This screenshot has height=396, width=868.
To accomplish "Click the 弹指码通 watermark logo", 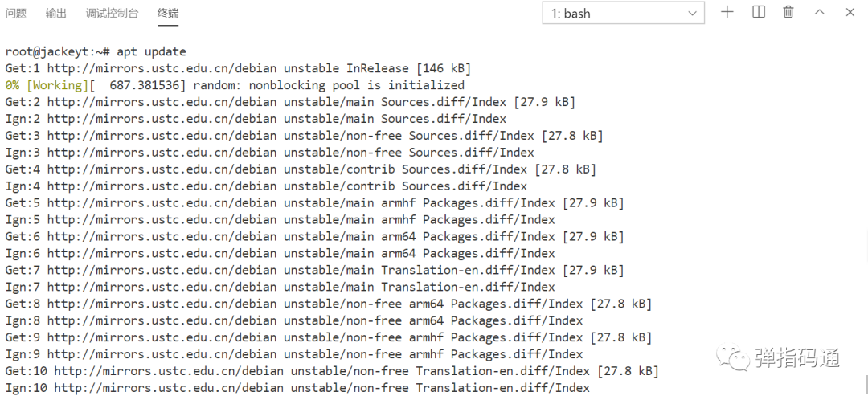I will pyautogui.click(x=778, y=357).
